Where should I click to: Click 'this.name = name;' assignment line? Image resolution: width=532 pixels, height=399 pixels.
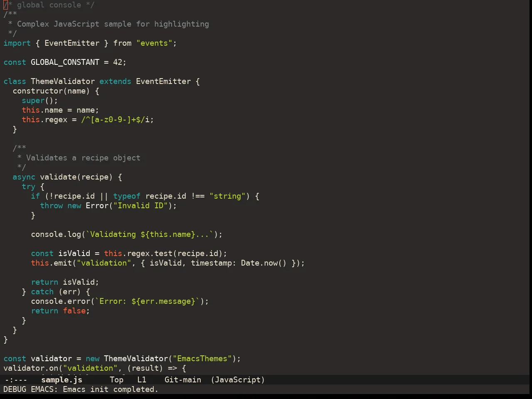[x=60, y=110]
